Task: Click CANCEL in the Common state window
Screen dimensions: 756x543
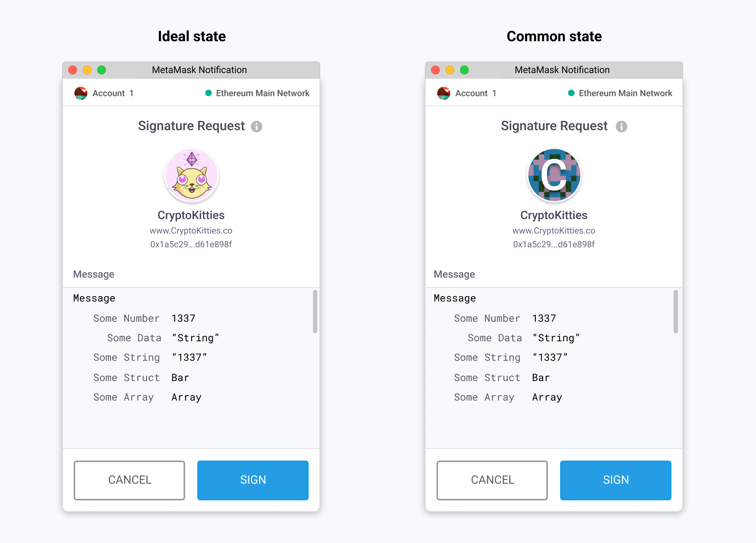Action: pos(492,480)
